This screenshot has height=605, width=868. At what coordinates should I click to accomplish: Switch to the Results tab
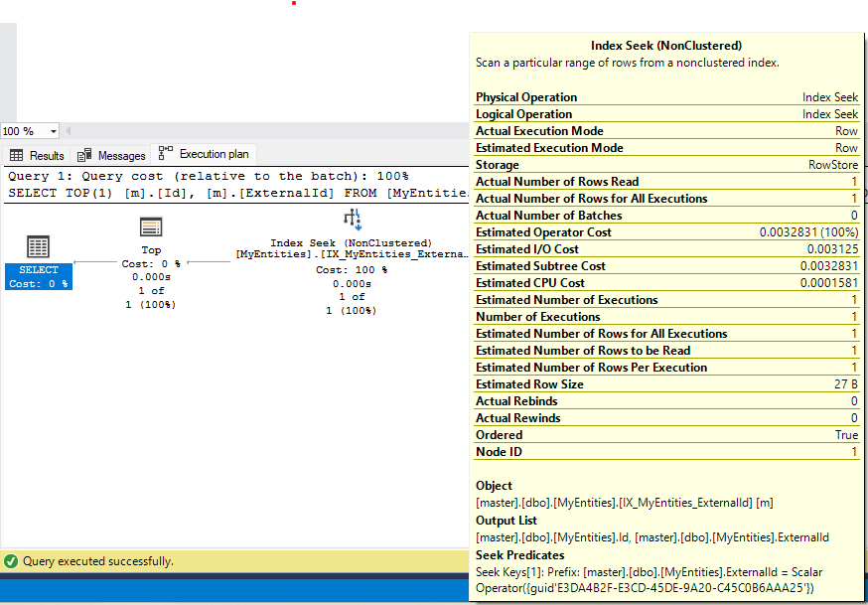(x=46, y=156)
